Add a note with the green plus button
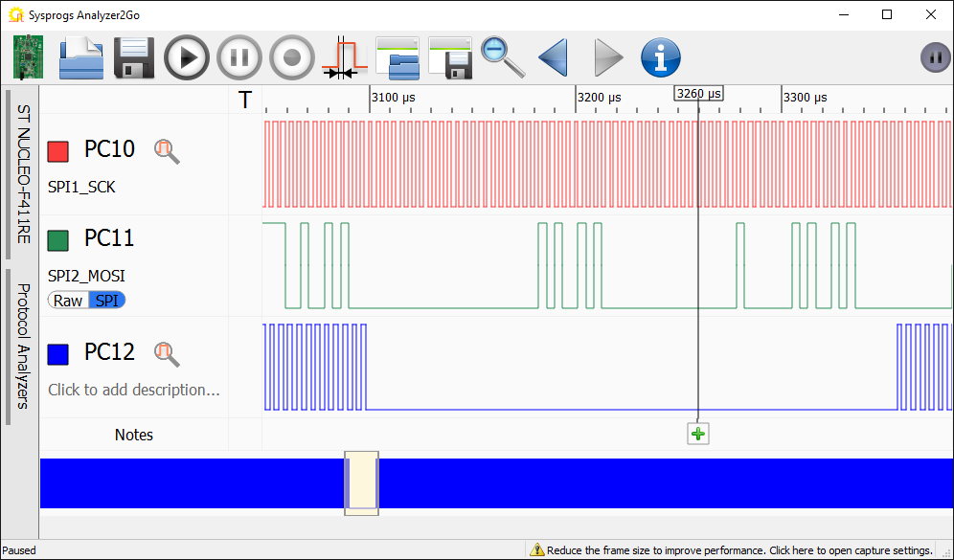This screenshot has width=954, height=560. coord(697,434)
